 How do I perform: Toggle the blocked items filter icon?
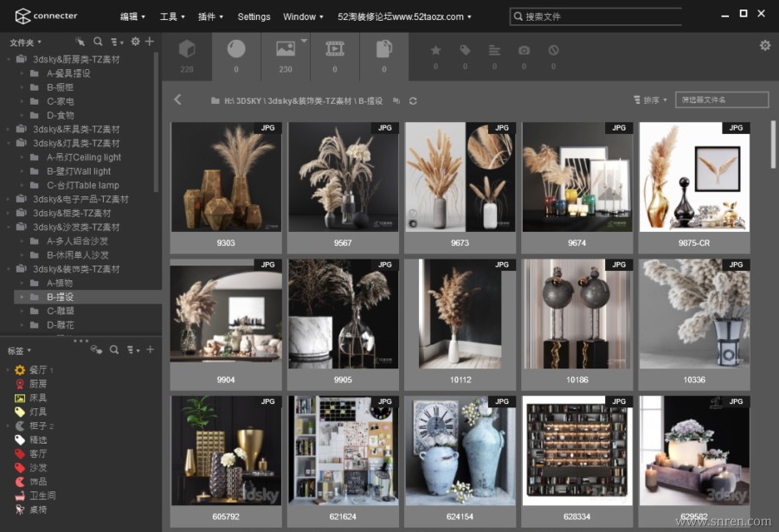(553, 51)
